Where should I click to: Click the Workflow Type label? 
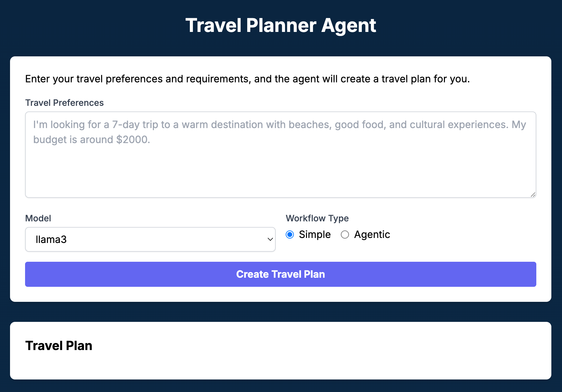click(x=317, y=218)
